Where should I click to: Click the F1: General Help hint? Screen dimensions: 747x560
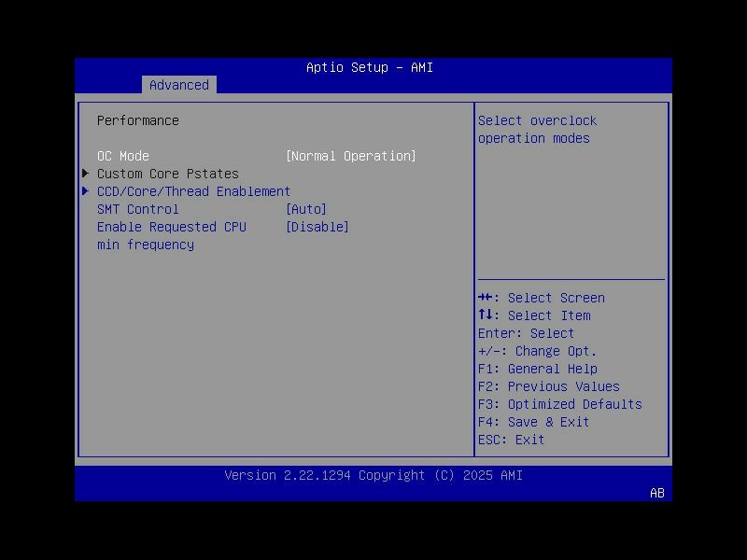pyautogui.click(x=538, y=369)
